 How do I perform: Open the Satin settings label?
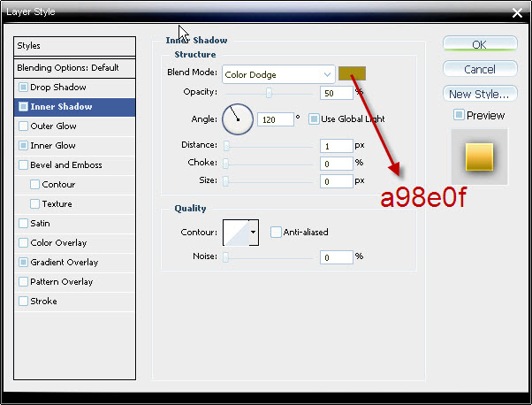pos(40,224)
